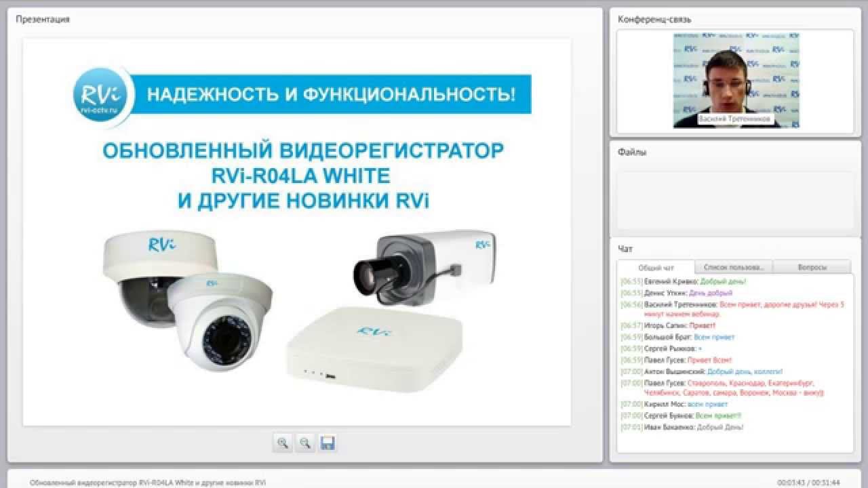The height and width of the screenshot is (488, 868).
Task: Select Павел Гусев's 'Привет Всем!' message
Action: click(677, 360)
